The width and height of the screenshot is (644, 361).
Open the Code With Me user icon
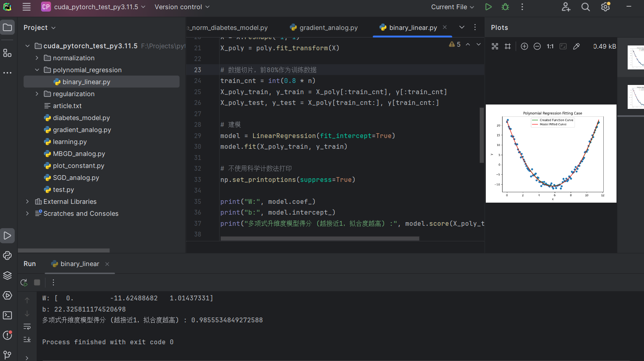566,7
